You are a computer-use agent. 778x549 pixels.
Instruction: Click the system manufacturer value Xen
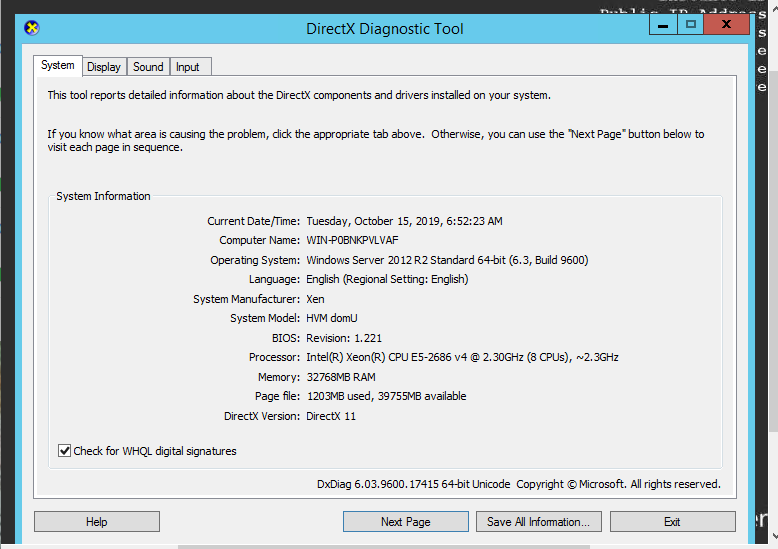coord(315,299)
